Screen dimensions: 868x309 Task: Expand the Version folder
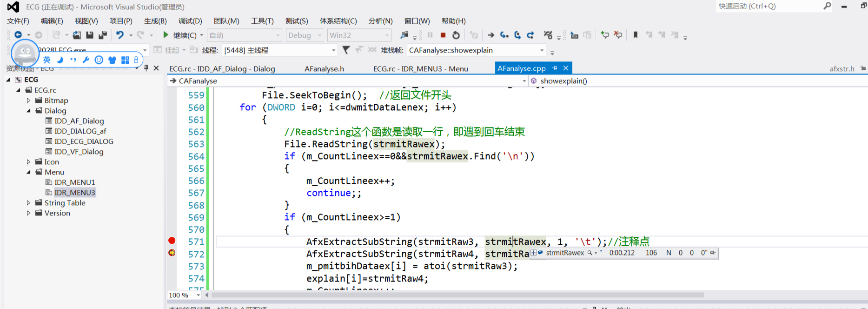[x=28, y=213]
